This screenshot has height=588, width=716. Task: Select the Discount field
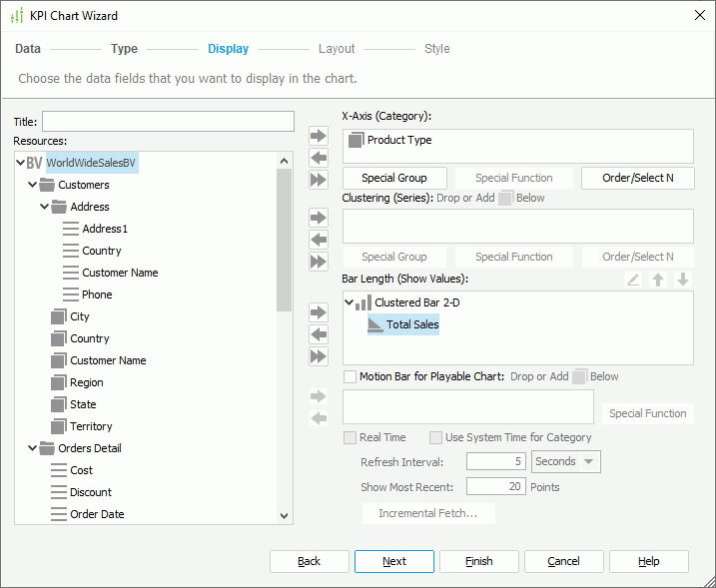click(91, 492)
